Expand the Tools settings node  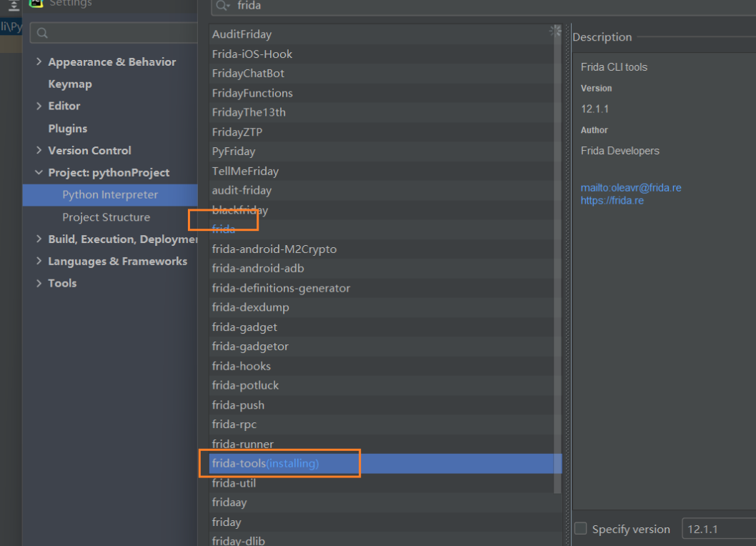pyautogui.click(x=39, y=283)
